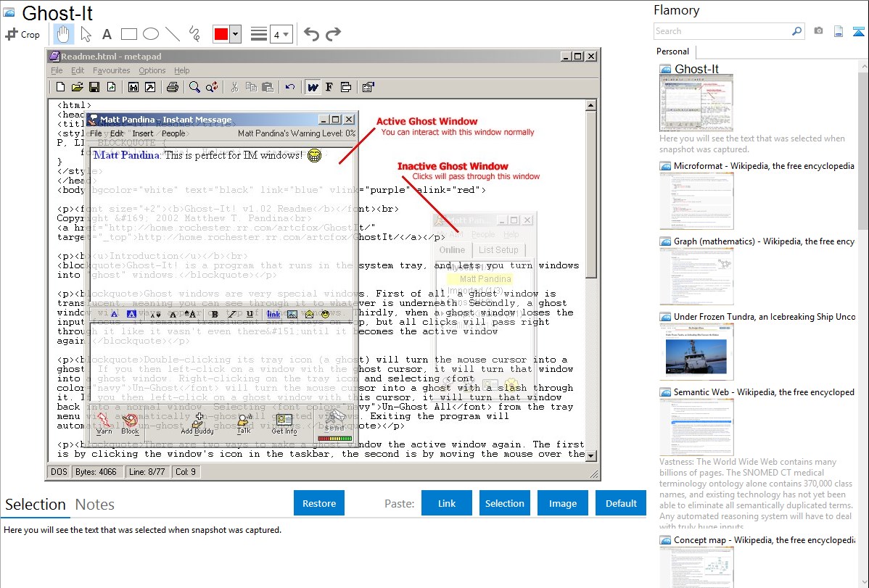Click New document icon in metapad toolbar

click(60, 87)
